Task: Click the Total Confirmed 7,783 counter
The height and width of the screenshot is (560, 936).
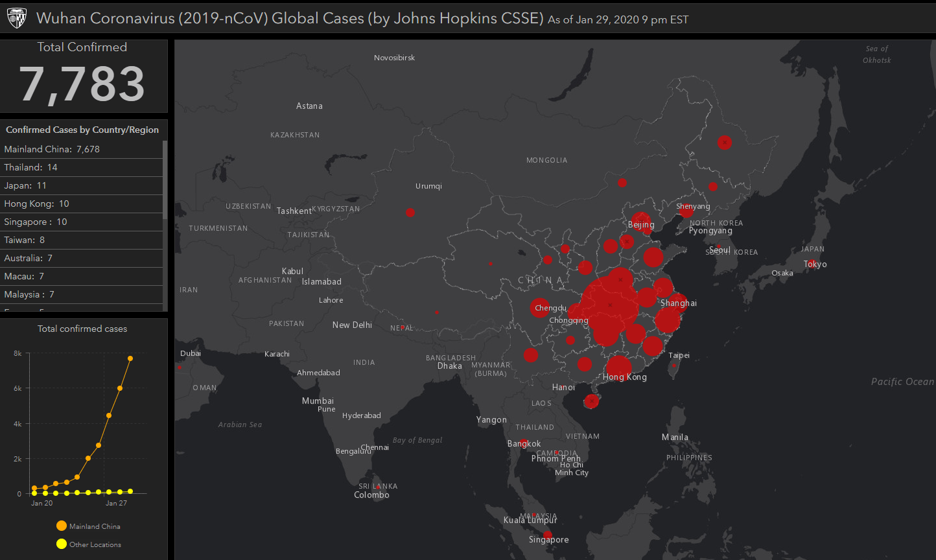Action: [x=82, y=76]
